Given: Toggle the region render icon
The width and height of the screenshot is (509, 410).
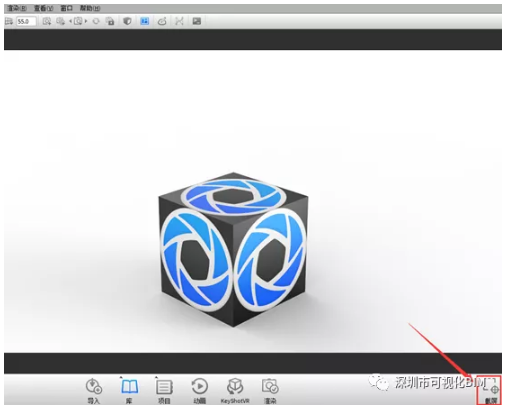Looking at the screenshot, I should click(x=179, y=21).
